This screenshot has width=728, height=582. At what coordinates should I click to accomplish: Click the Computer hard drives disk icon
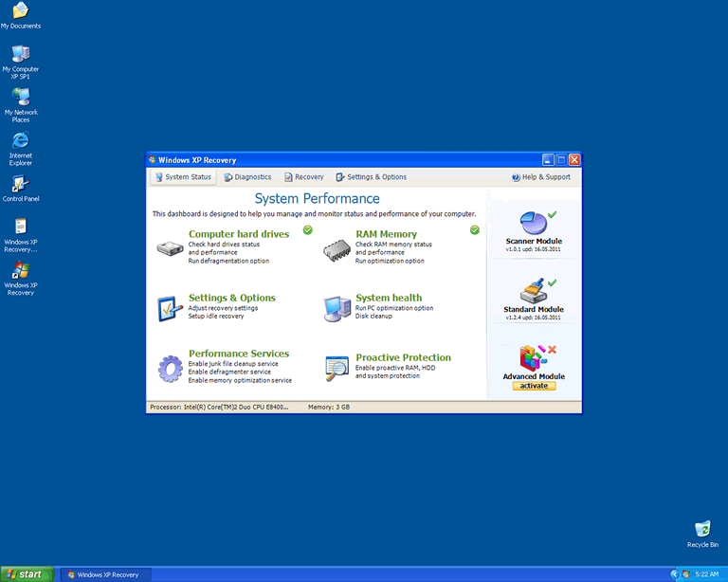click(171, 249)
